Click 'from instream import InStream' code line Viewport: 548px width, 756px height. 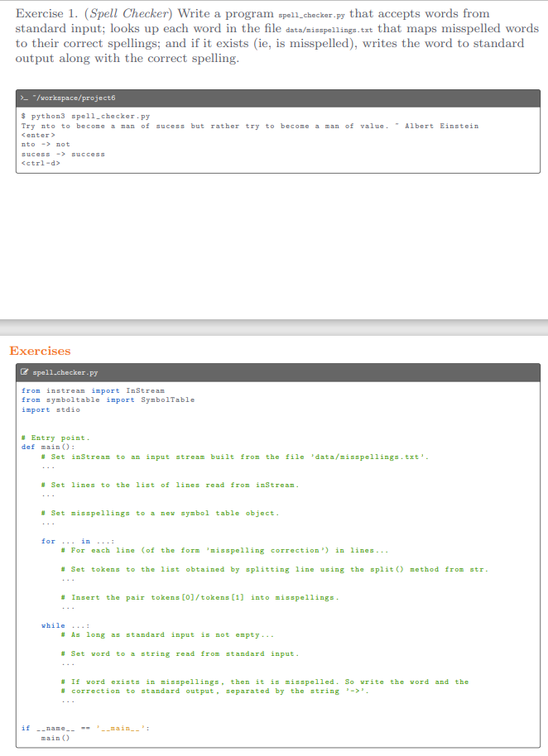click(93, 390)
